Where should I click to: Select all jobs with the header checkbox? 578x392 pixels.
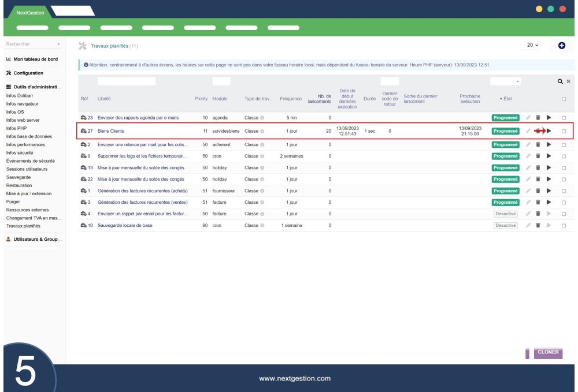(564, 98)
